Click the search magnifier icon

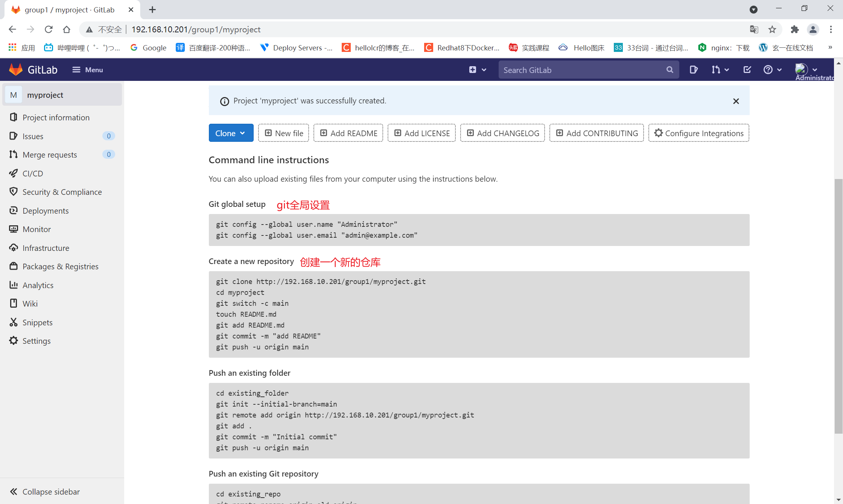click(x=670, y=70)
